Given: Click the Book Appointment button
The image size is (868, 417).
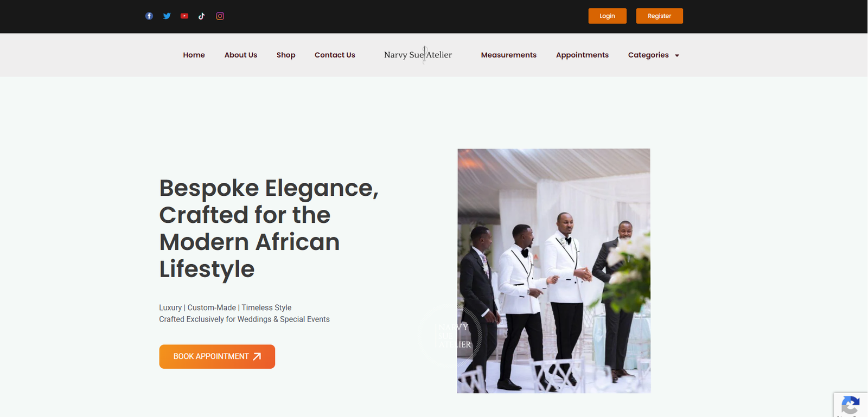Looking at the screenshot, I should tap(217, 356).
